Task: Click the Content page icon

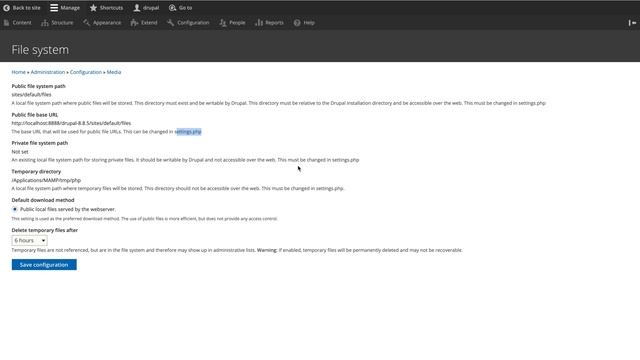Action: (7, 23)
